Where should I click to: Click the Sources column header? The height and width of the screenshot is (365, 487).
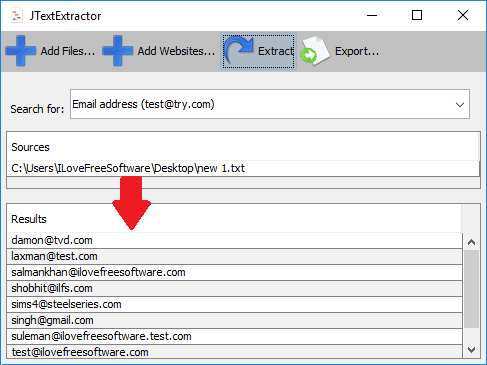(x=243, y=147)
